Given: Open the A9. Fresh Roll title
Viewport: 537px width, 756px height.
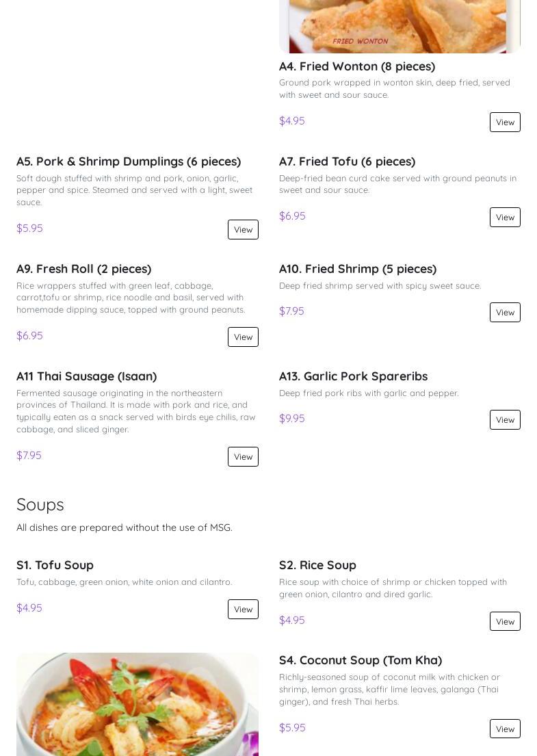Looking at the screenshot, I should (x=84, y=269).
